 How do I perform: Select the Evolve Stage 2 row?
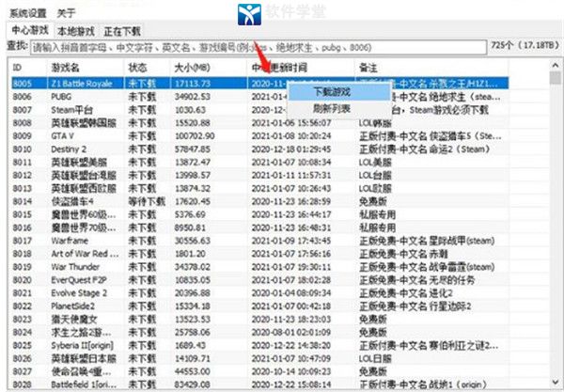point(259,293)
